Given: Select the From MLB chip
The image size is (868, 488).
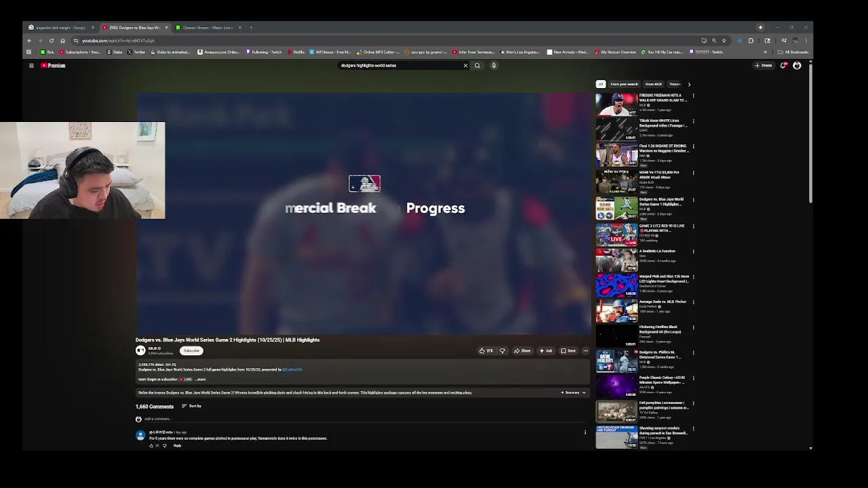Looking at the screenshot, I should pyautogui.click(x=654, y=84).
